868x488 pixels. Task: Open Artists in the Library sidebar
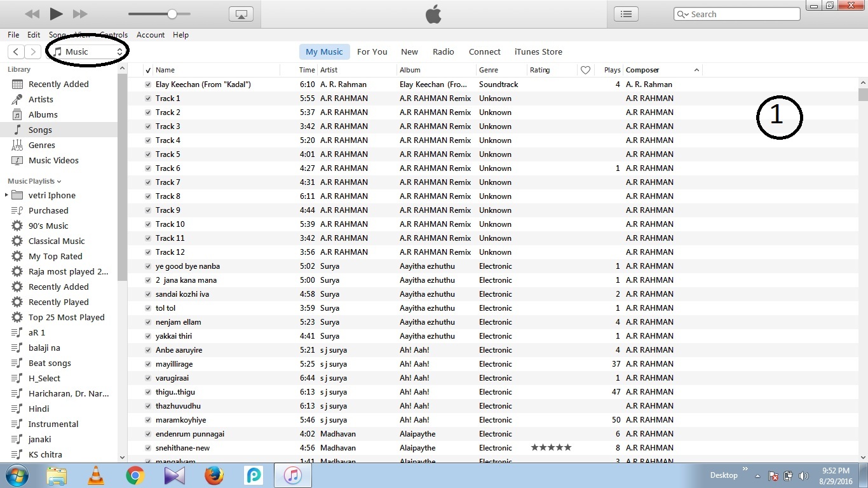[41, 99]
